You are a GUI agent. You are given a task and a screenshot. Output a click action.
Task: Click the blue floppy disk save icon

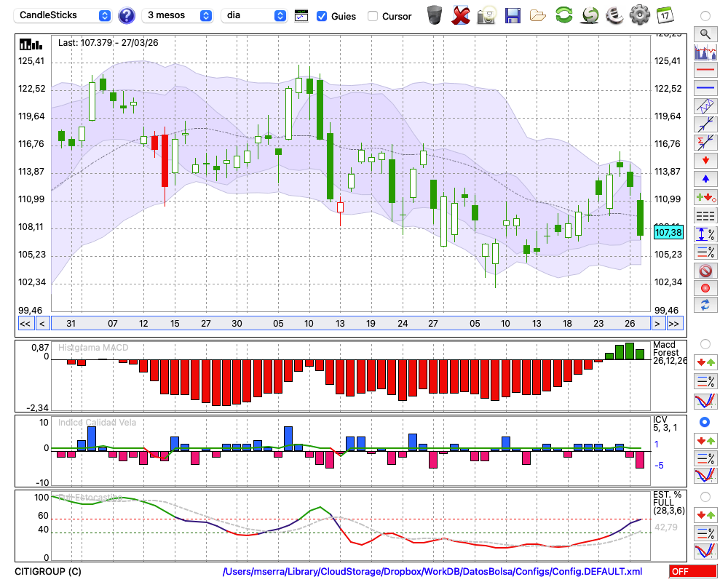coord(513,15)
